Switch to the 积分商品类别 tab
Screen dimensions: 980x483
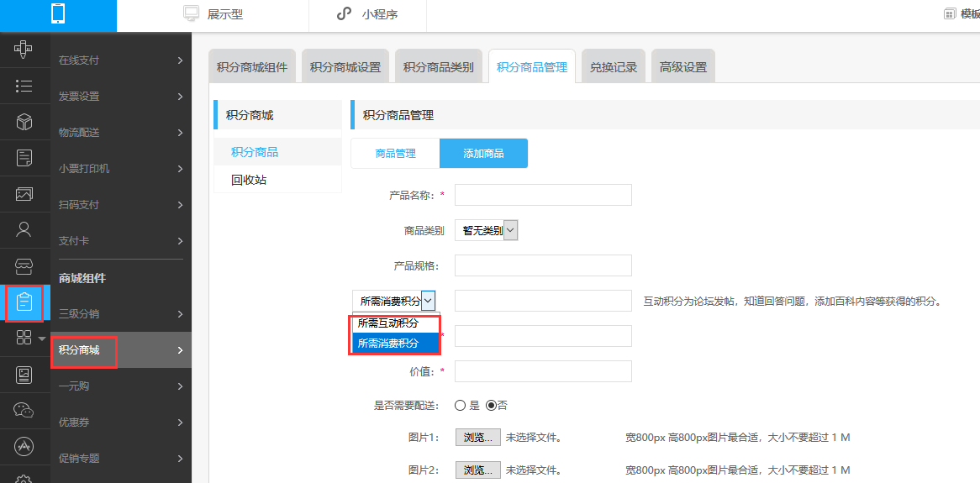point(438,67)
